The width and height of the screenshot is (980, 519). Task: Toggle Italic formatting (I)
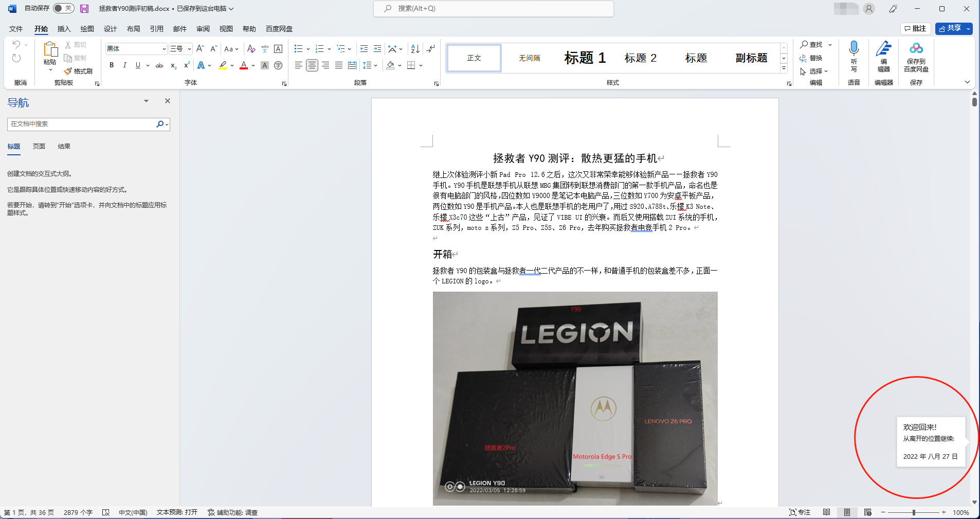(x=124, y=65)
